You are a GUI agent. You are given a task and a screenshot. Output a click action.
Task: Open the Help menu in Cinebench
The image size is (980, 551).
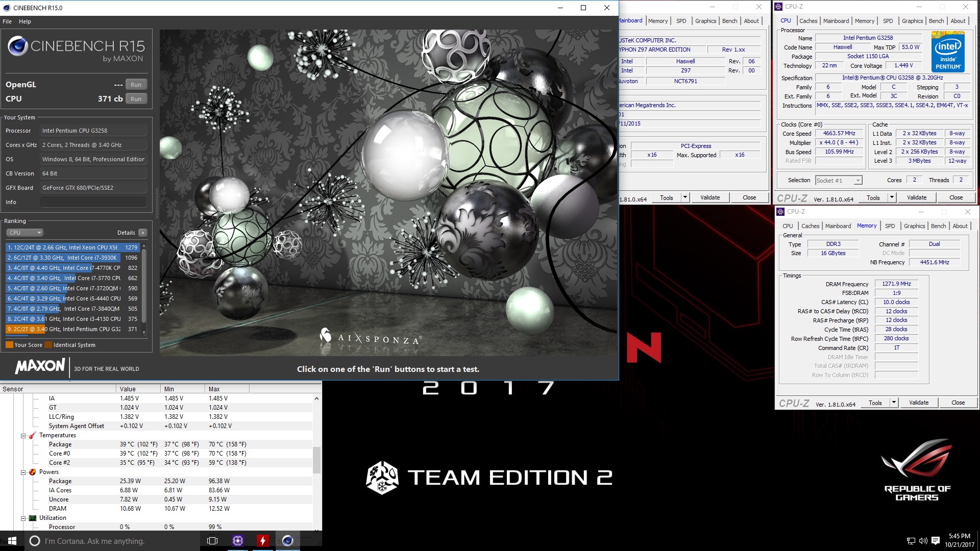click(25, 21)
